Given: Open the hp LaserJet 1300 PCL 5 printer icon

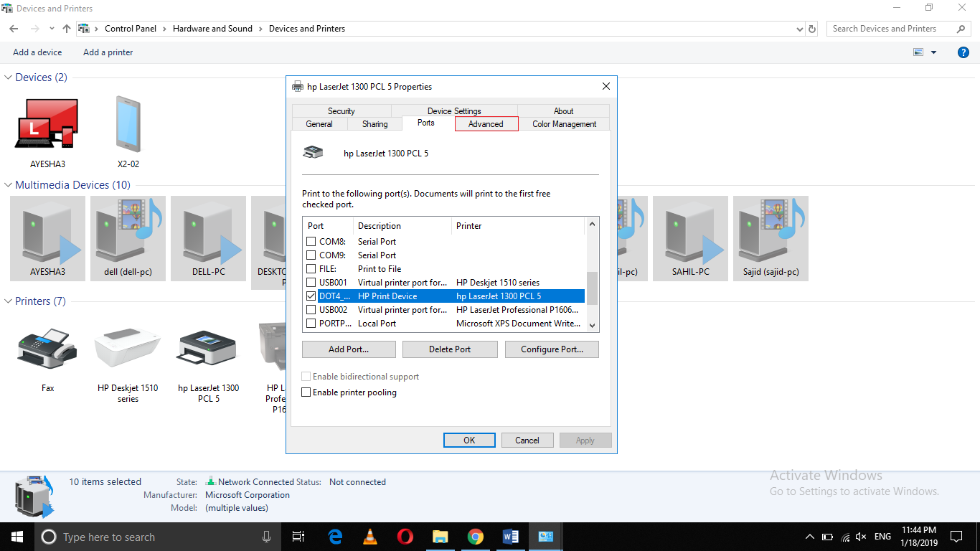Looking at the screenshot, I should tap(208, 349).
